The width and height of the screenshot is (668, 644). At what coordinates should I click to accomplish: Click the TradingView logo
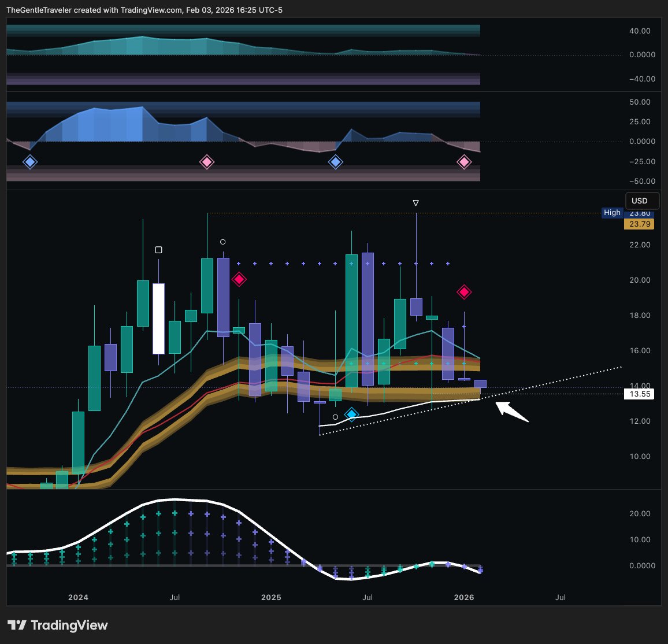click(58, 626)
